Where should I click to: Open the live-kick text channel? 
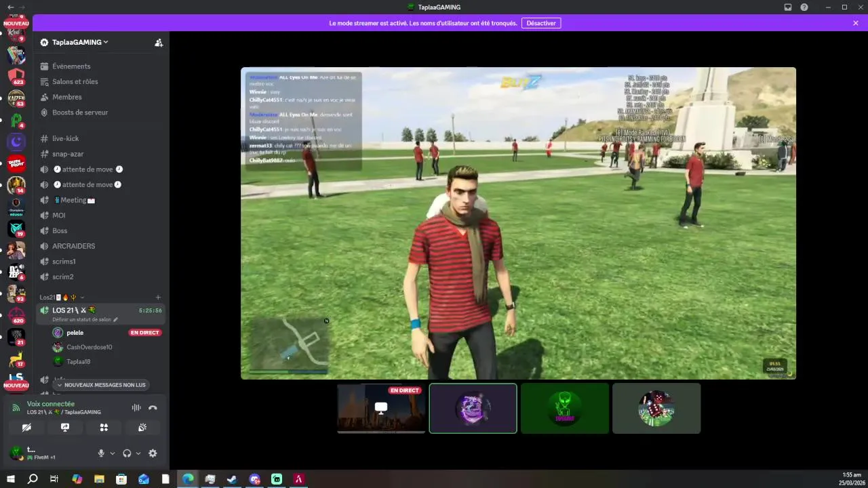click(x=100, y=138)
